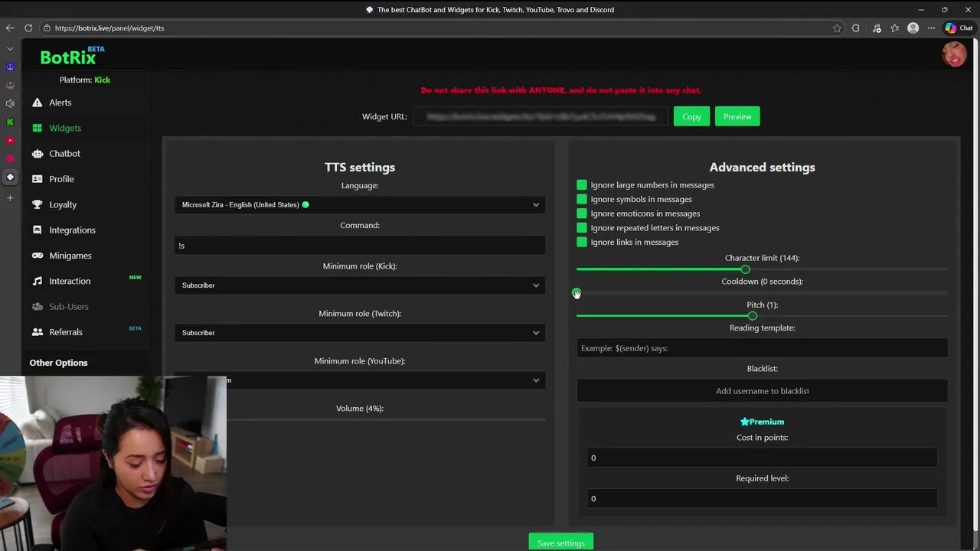Screen dimensions: 980x551
Task: Open browser extensions puzzle icon
Action: point(856,28)
